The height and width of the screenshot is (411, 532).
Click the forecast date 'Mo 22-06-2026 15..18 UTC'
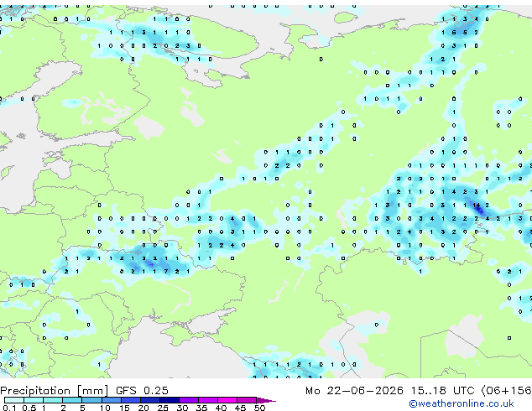click(390, 391)
